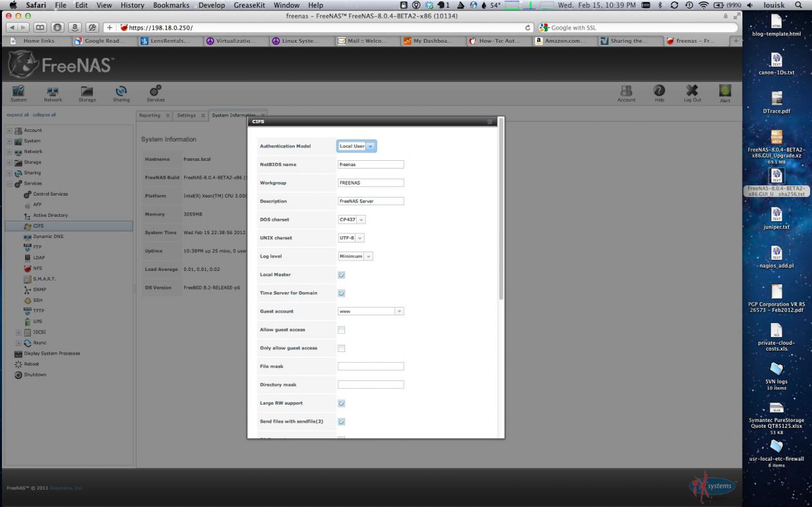Image resolution: width=812 pixels, height=507 pixels.
Task: Click collapse all link
Action: [x=44, y=115]
